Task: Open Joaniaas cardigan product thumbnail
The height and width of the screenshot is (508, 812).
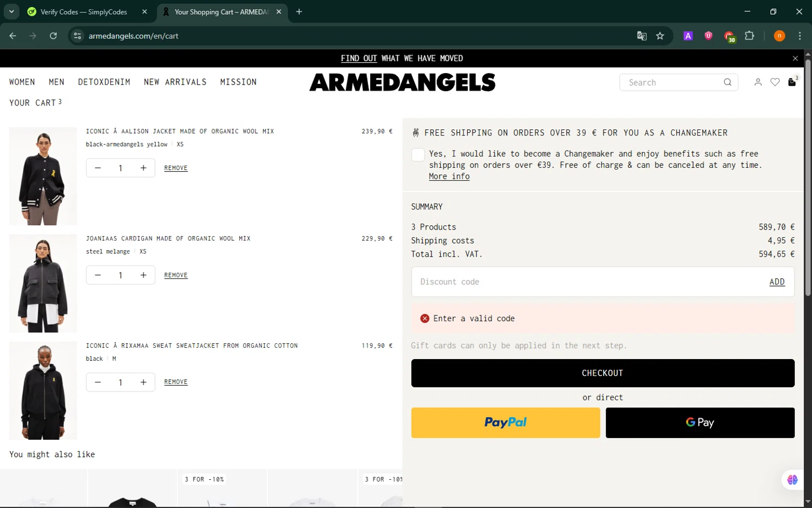Action: (x=43, y=283)
